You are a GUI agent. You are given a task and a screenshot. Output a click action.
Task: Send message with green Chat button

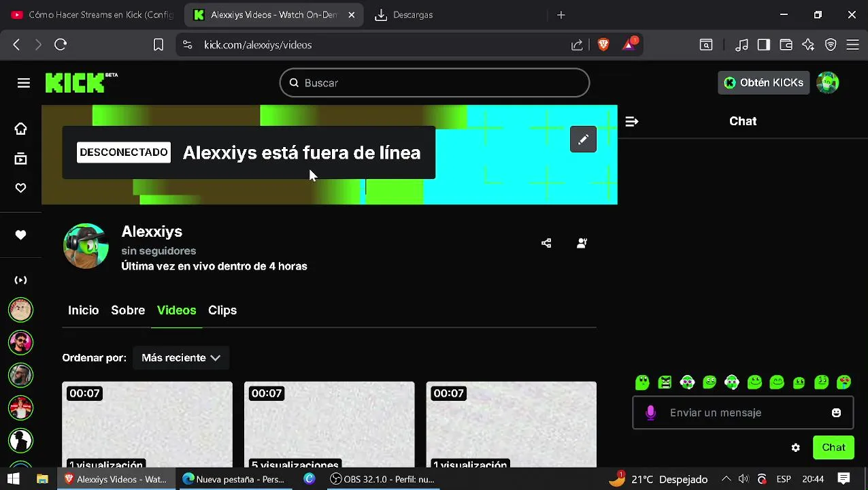click(833, 448)
